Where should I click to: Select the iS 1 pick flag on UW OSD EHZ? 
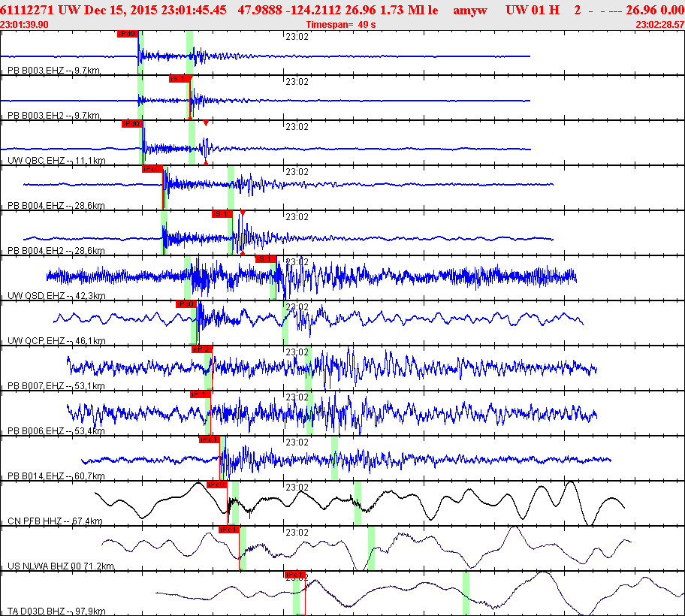pyautogui.click(x=266, y=259)
